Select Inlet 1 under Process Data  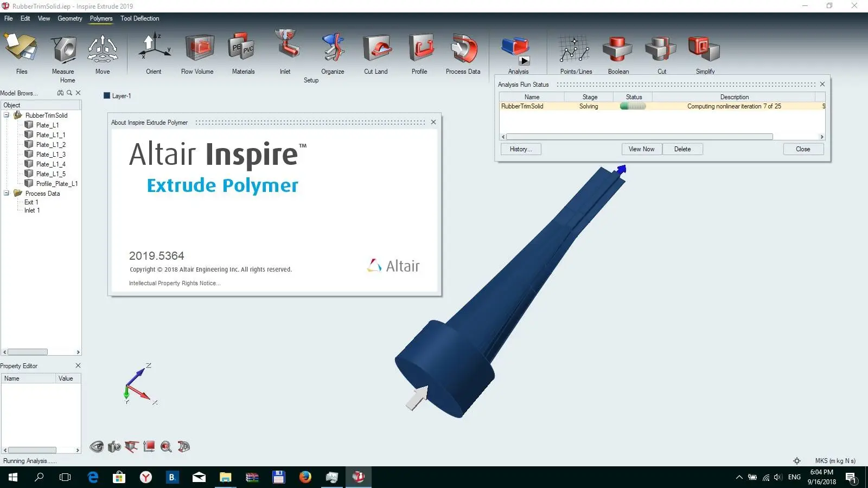(32, 210)
